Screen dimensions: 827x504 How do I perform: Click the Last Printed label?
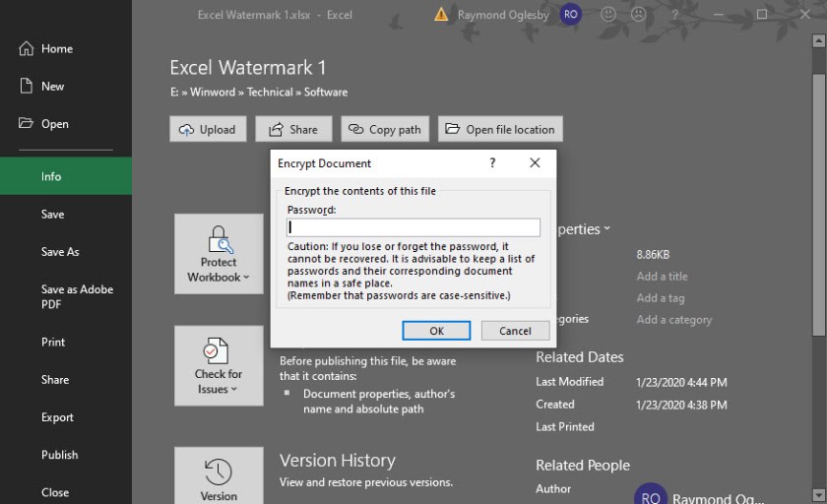click(x=565, y=426)
